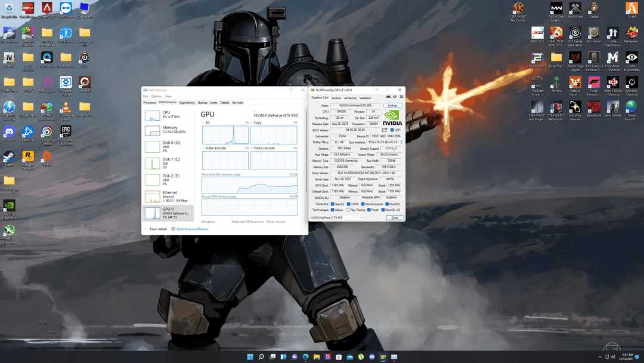Screen dimensions: 644x363
Task: Switch to the Startup tab
Action: [x=203, y=103]
